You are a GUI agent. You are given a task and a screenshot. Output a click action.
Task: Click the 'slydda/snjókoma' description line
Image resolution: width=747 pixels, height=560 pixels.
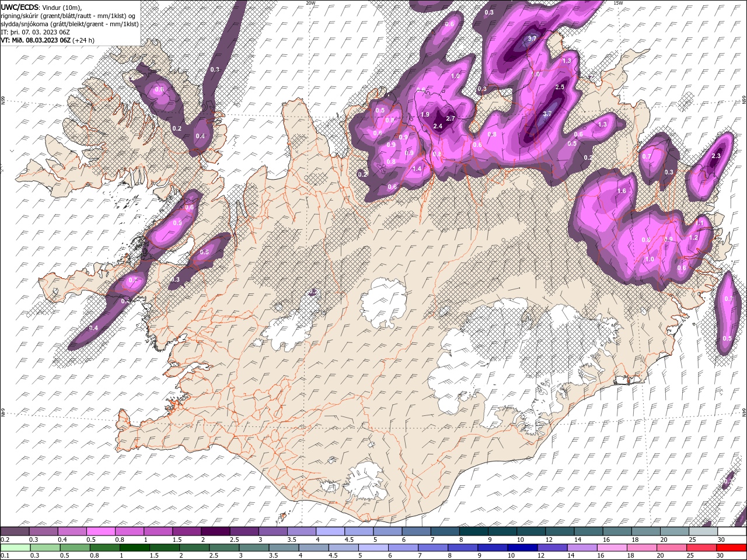click(x=69, y=24)
